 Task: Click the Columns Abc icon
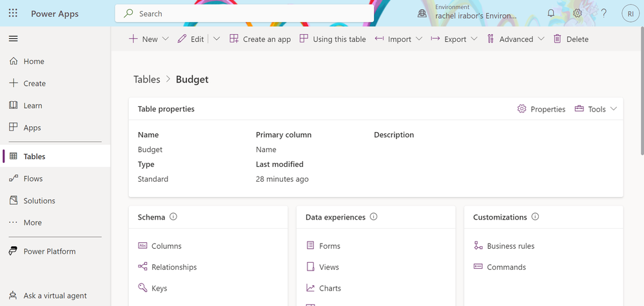[x=142, y=245]
